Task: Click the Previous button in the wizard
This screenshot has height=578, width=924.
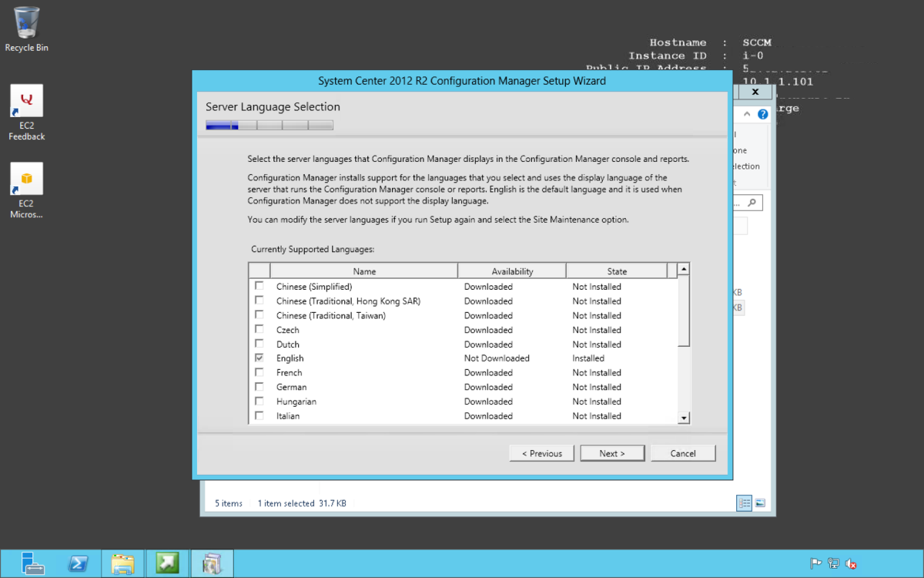Action: [541, 452]
